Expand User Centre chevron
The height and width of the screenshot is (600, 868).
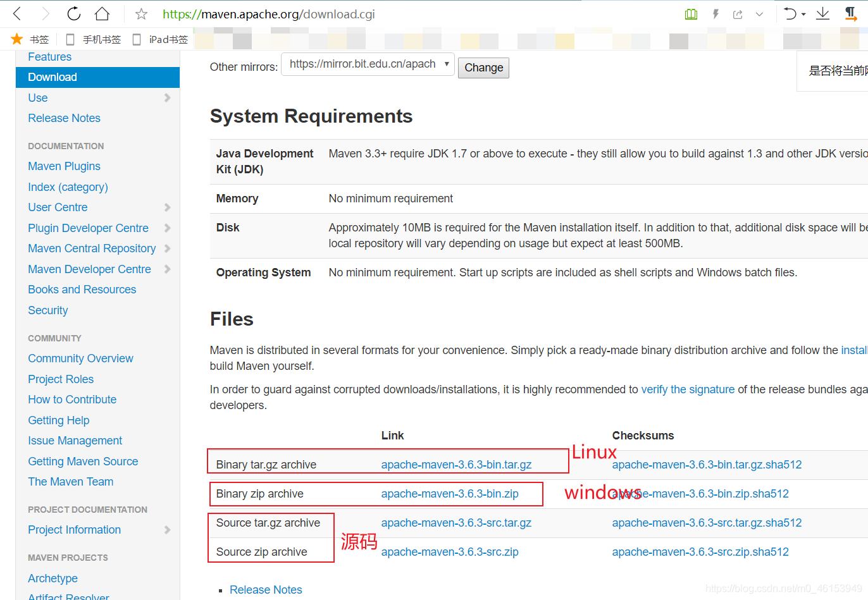[x=167, y=207]
